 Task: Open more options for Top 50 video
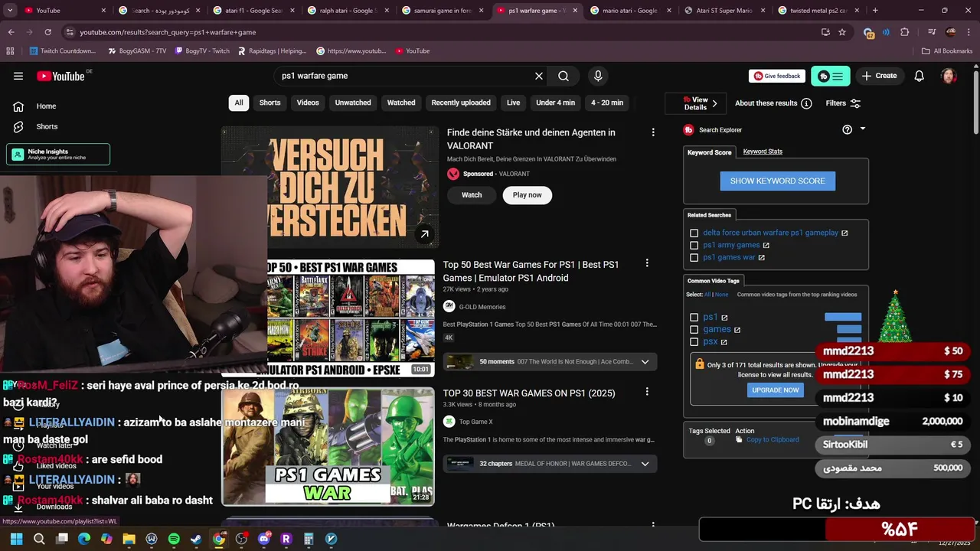tap(647, 263)
